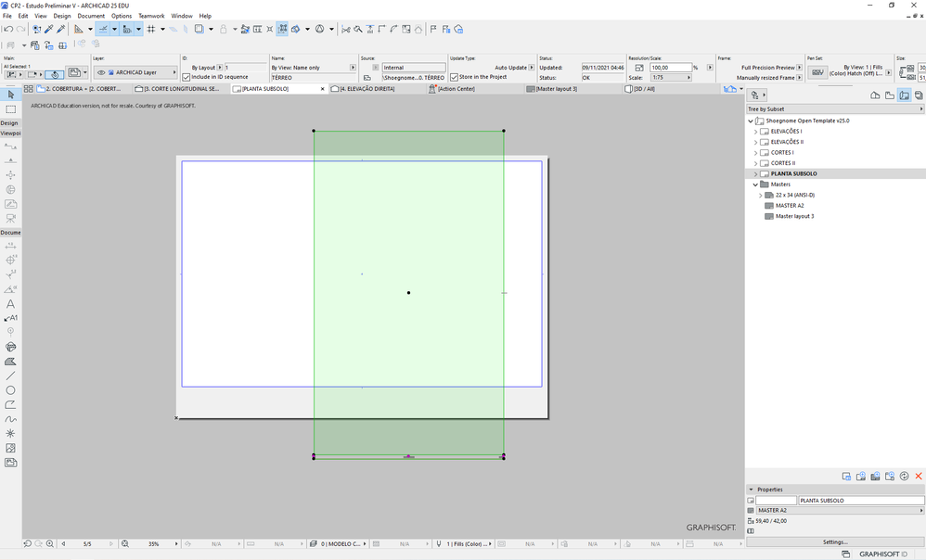The image size is (926, 560).
Task: Switch to the 4. ELEVAÇÃO DIREITA tab
Action: point(367,89)
